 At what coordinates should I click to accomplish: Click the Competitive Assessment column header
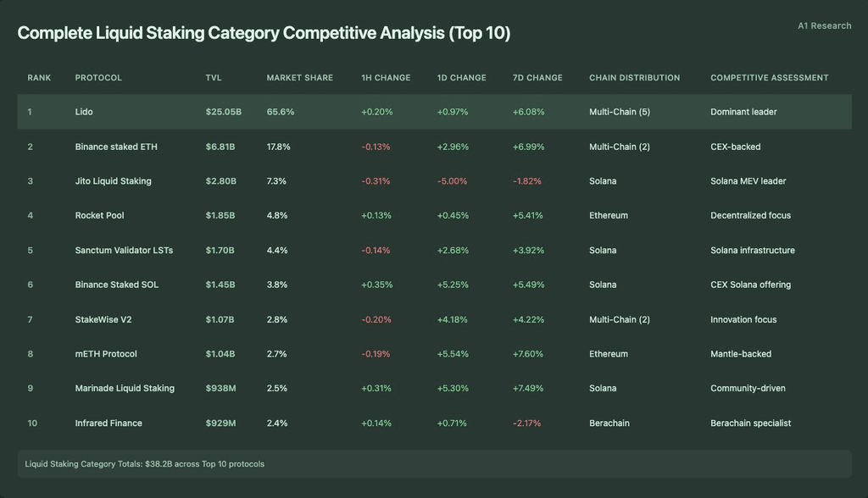[x=770, y=78]
